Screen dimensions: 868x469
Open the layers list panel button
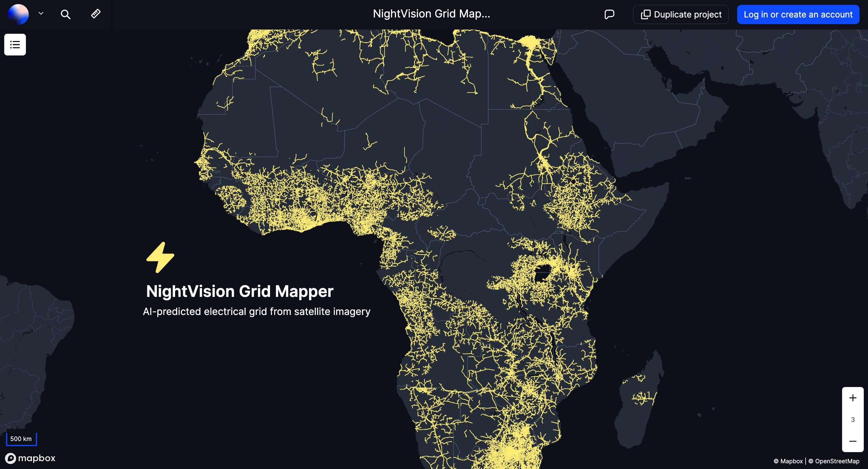15,45
